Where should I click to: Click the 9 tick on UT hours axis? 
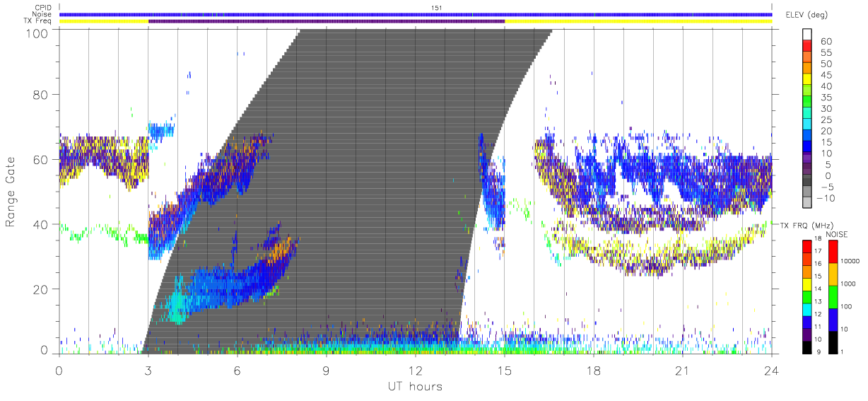(327, 371)
